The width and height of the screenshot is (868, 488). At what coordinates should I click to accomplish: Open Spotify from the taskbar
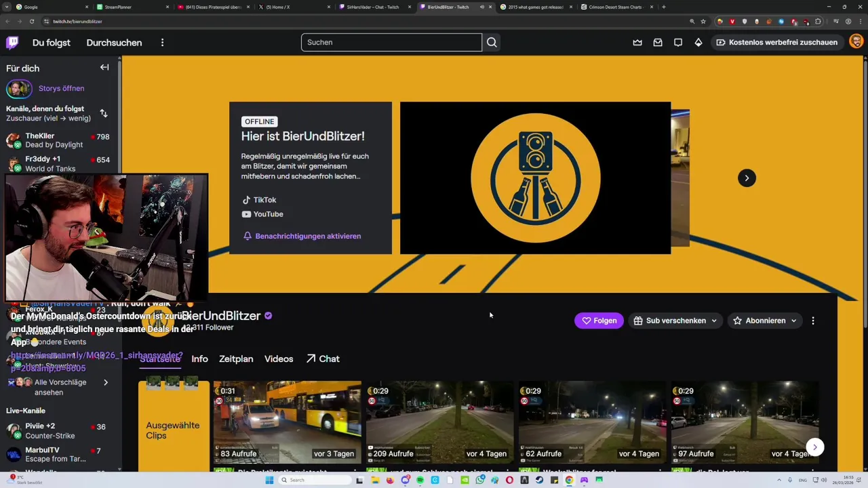pos(420,480)
